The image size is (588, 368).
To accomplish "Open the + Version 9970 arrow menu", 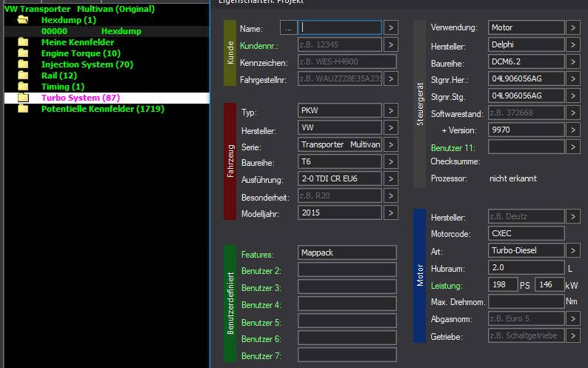I will point(573,130).
